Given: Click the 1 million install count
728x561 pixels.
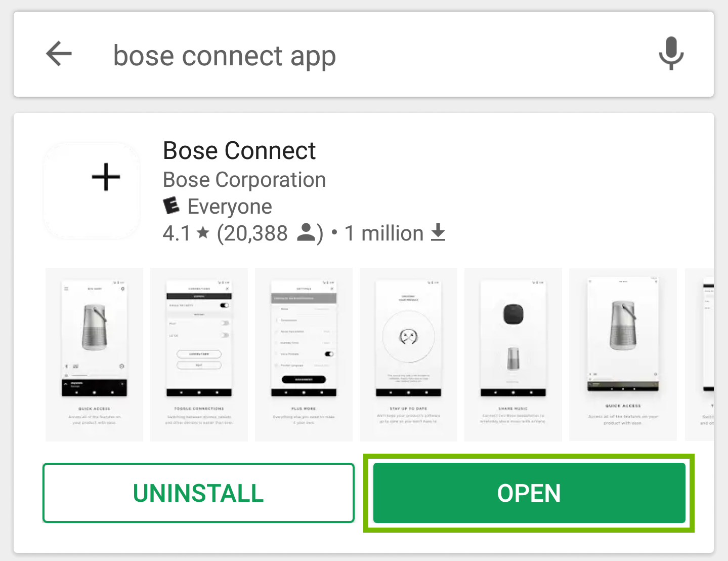Looking at the screenshot, I should click(383, 232).
